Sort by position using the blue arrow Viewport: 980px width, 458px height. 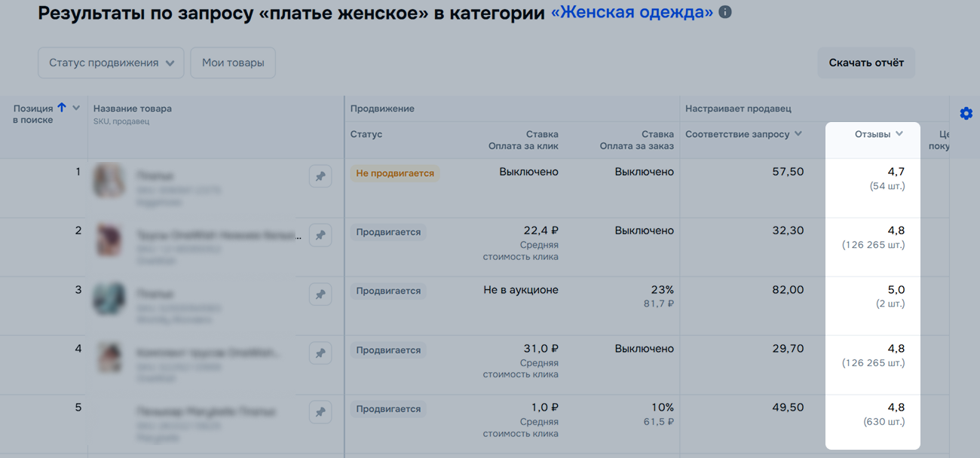coord(62,108)
